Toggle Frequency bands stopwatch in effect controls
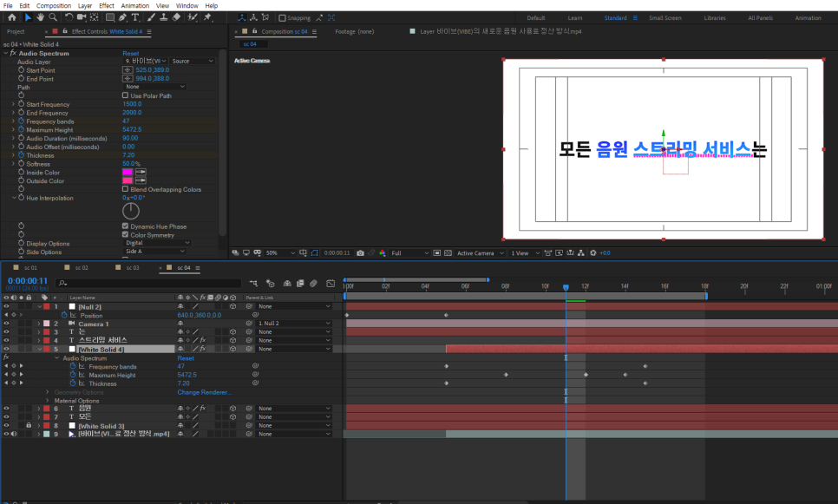 (x=22, y=121)
